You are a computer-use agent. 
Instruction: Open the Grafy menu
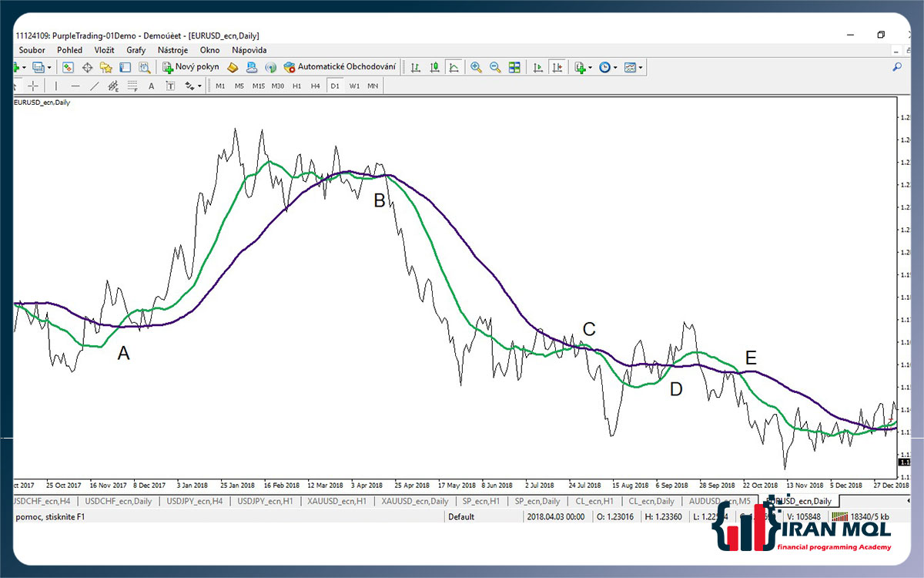[136, 50]
